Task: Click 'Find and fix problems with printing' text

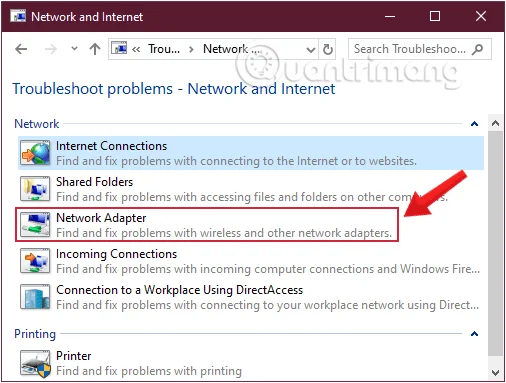Action: click(149, 371)
